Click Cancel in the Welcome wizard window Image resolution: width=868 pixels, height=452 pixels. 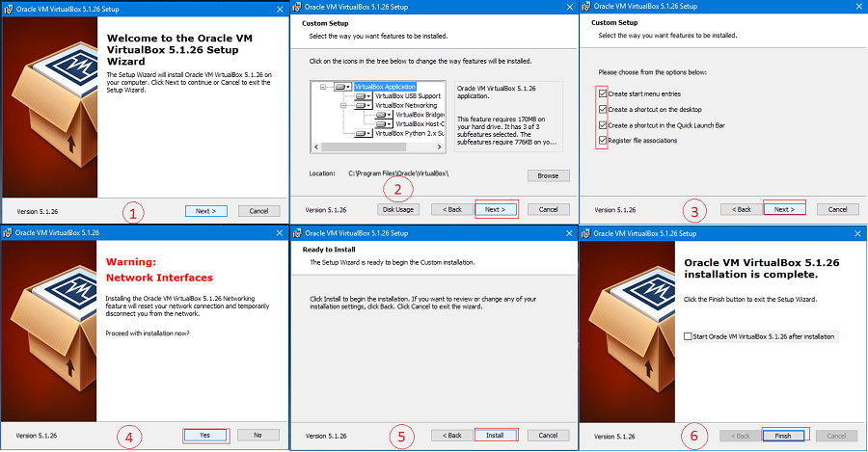click(x=258, y=211)
